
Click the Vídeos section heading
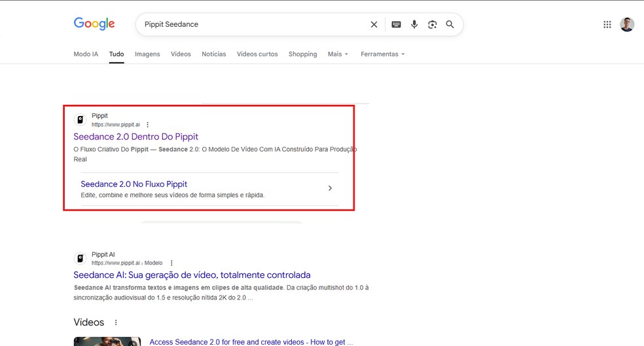point(89,322)
